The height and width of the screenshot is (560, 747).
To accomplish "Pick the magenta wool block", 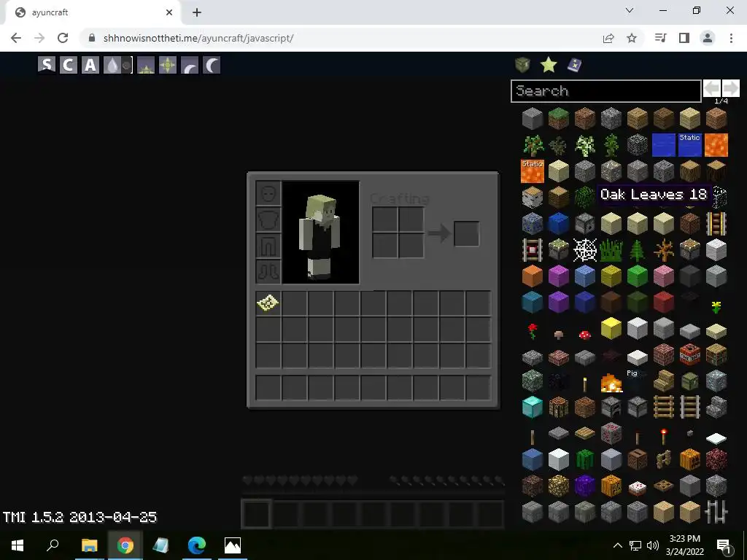I will (558, 276).
